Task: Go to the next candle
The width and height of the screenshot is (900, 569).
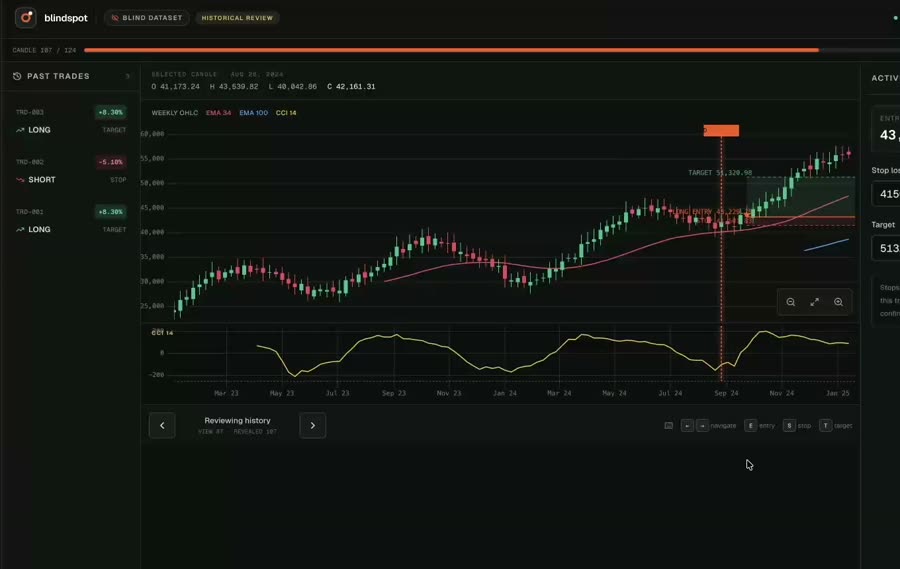Action: click(x=313, y=425)
